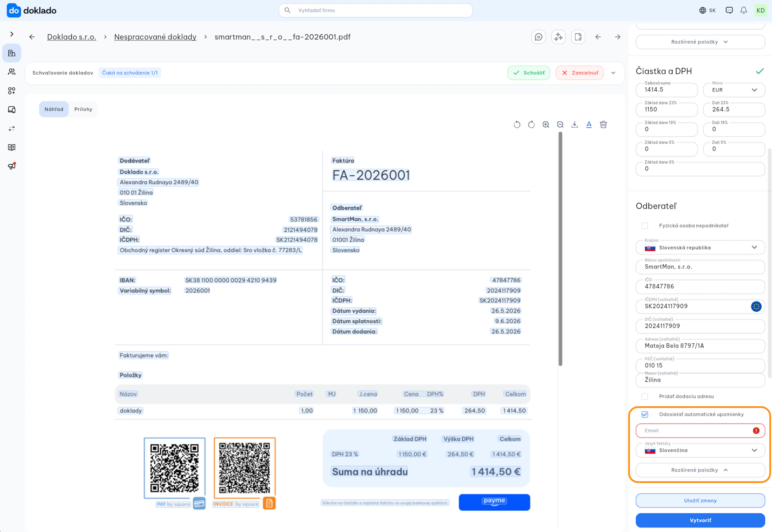Viewport: 772px width, 532px height.
Task: Run AI extraction sparkle icon
Action: [558, 37]
